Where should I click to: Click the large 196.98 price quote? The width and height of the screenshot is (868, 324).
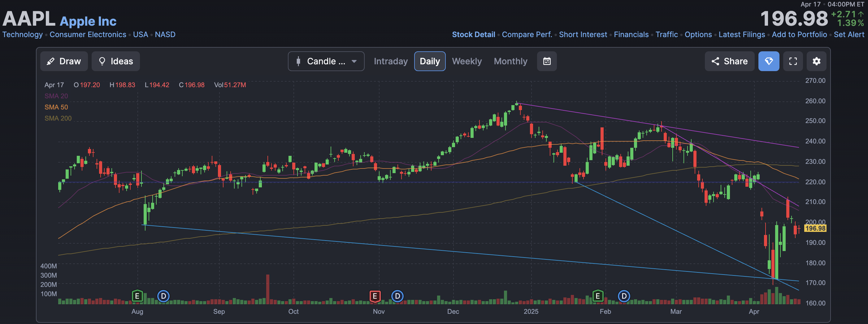[794, 19]
